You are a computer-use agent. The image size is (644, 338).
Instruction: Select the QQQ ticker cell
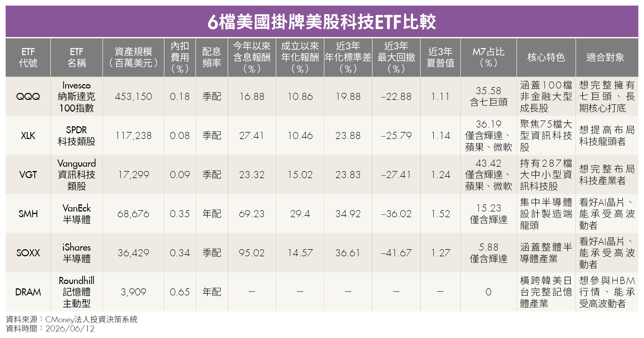point(28,96)
